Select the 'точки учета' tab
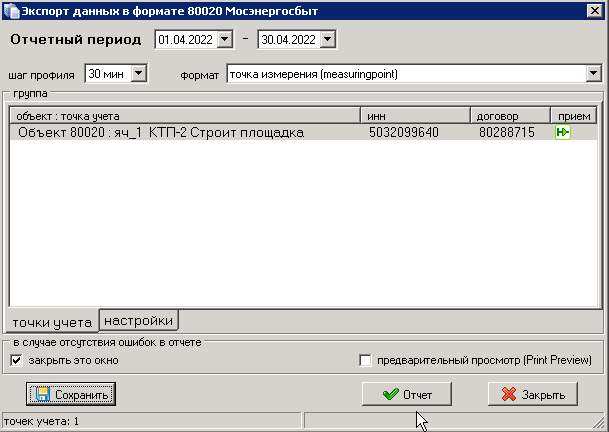The height and width of the screenshot is (432, 609). click(x=52, y=322)
